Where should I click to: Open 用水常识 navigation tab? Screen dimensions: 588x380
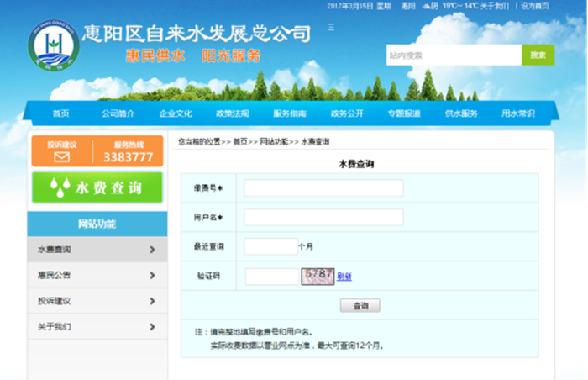(517, 113)
